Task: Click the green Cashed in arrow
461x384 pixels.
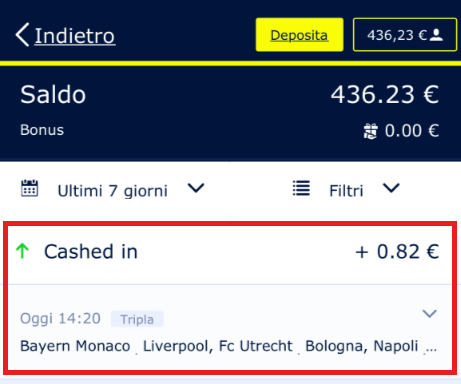Action: coord(23,251)
